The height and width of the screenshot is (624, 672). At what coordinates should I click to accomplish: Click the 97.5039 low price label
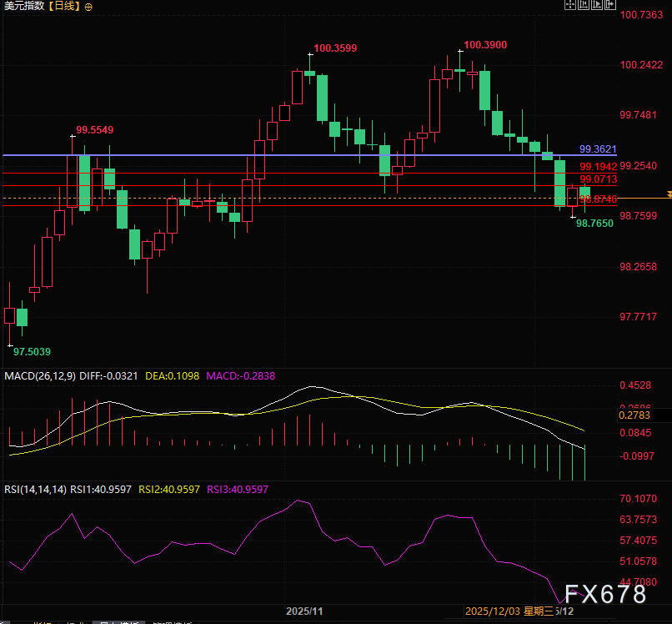[32, 352]
